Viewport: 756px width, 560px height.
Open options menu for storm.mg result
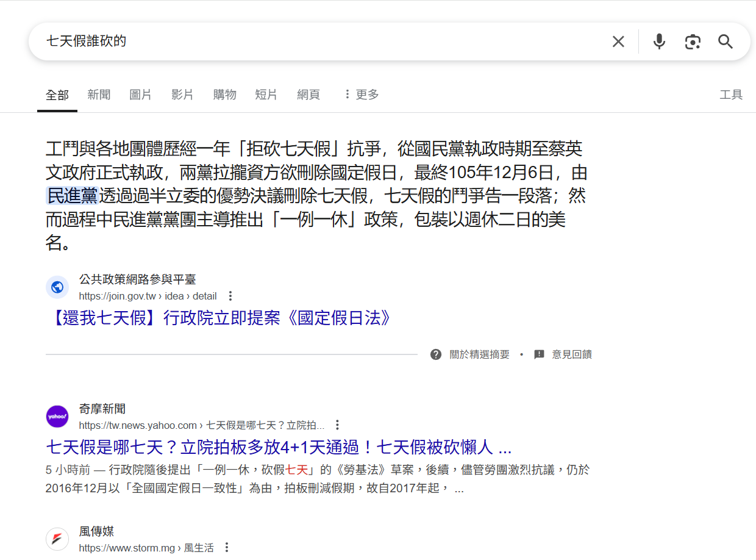[227, 548]
